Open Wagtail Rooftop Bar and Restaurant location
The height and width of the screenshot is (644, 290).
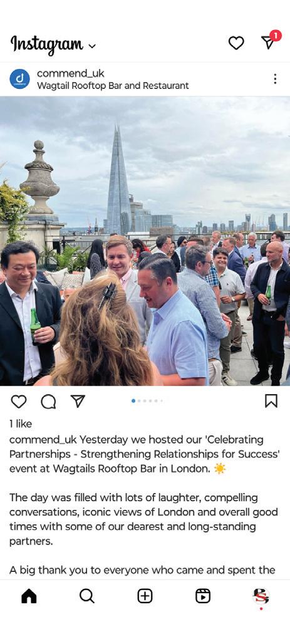point(113,86)
